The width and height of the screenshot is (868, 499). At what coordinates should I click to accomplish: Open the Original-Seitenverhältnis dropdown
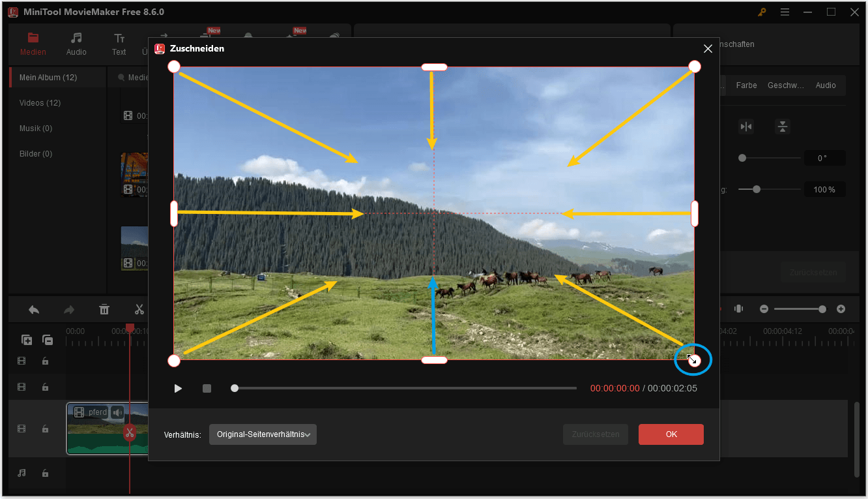click(263, 434)
